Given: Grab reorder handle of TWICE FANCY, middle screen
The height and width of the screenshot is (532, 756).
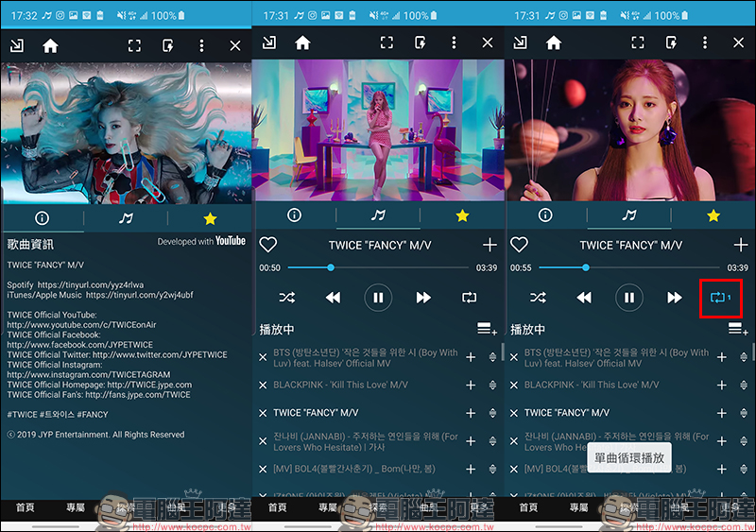Looking at the screenshot, I should click(x=492, y=413).
